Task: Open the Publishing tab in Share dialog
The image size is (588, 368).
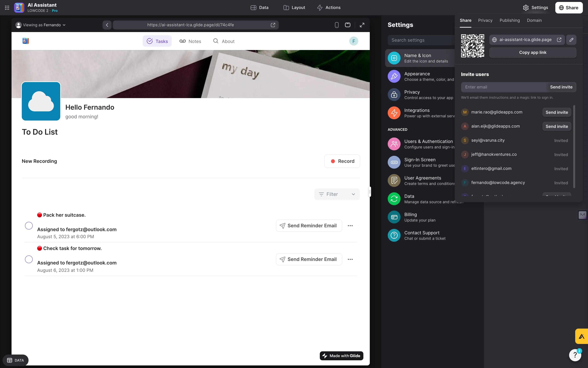Action: coord(509,21)
